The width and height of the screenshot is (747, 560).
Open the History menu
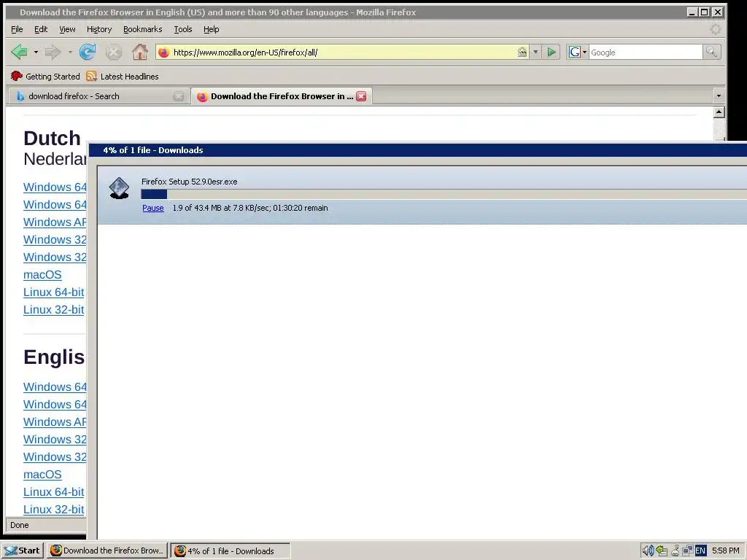click(x=99, y=29)
